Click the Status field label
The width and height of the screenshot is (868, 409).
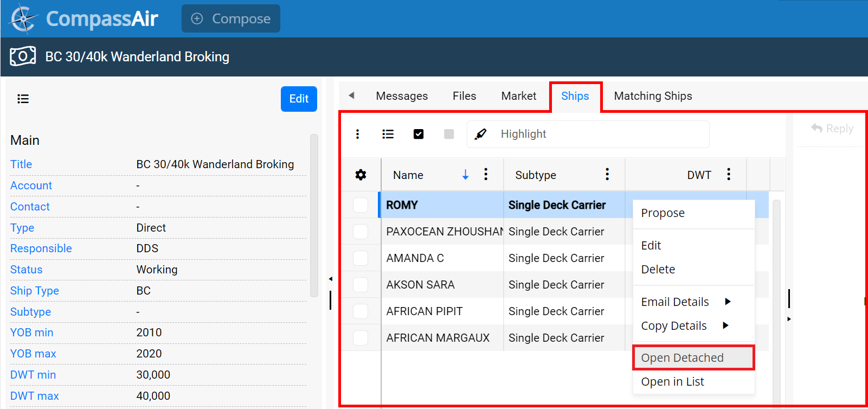[26, 270]
